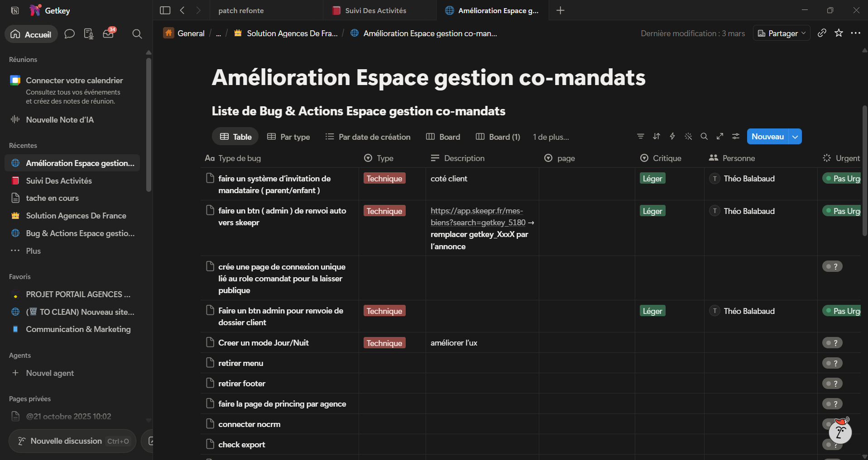Open the skeepr mes-biens link
Image resolution: width=868 pixels, height=460 pixels.
[477, 217]
